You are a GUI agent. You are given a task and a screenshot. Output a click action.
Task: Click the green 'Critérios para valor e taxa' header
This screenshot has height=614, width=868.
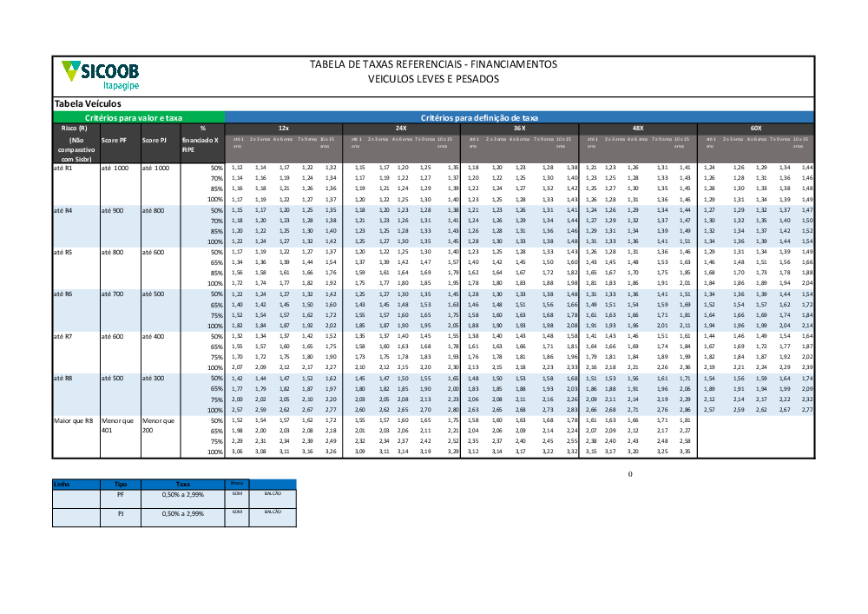(133, 117)
